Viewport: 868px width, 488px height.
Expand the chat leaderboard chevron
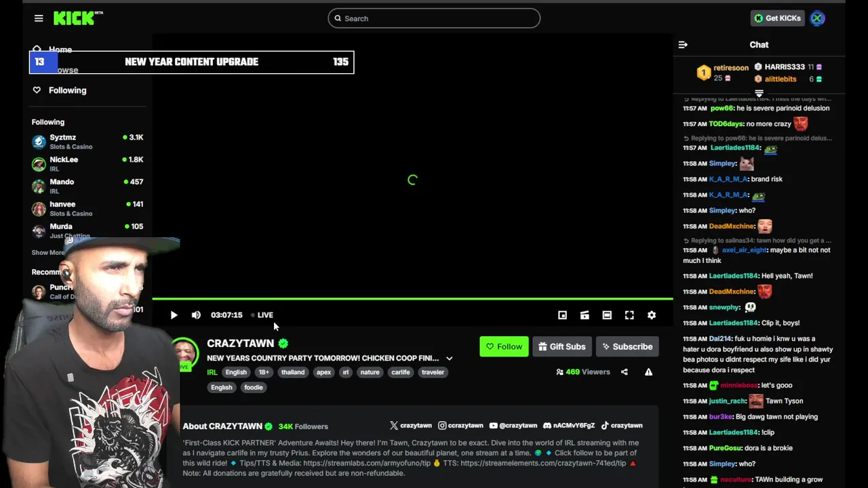[x=759, y=94]
